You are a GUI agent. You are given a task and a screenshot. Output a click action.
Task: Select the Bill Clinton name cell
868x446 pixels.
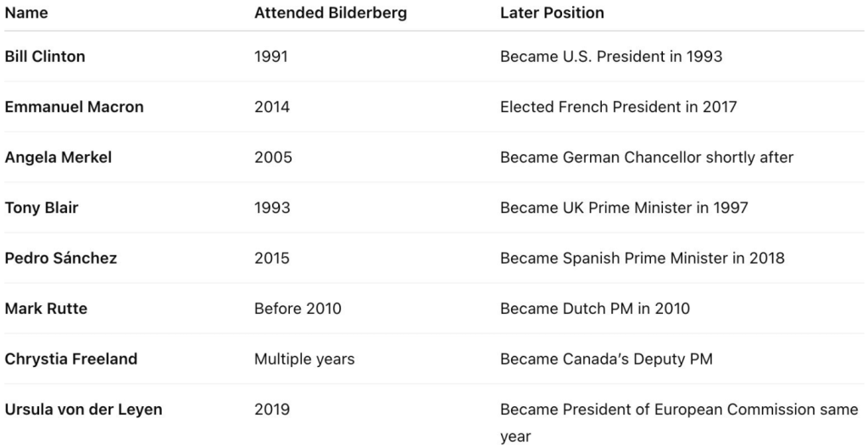45,57
